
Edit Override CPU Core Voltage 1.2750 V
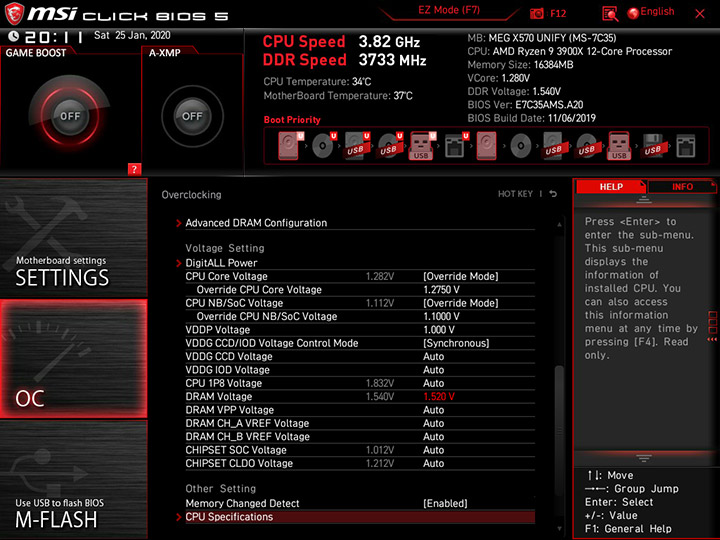tap(441, 290)
